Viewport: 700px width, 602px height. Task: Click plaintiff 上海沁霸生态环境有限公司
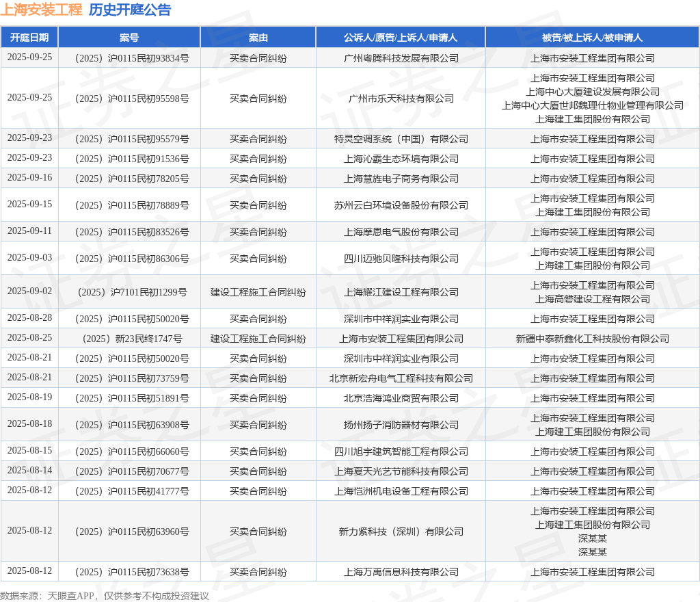(401, 159)
